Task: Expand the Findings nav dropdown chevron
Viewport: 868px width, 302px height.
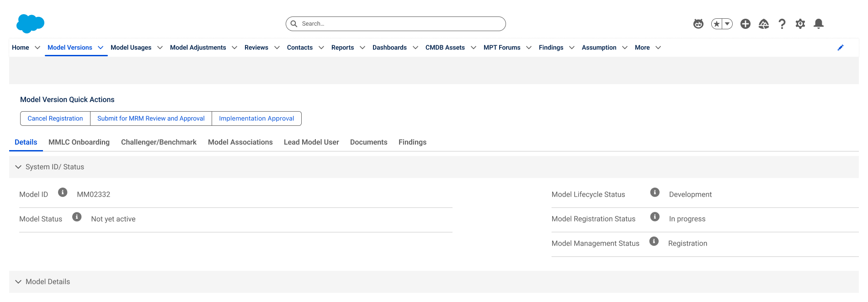Action: [572, 48]
